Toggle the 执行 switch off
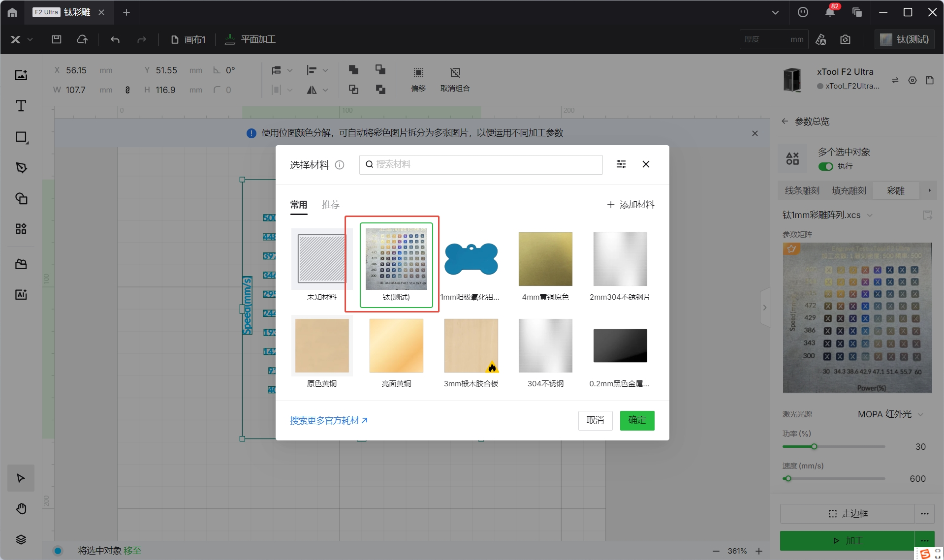 [x=825, y=166]
